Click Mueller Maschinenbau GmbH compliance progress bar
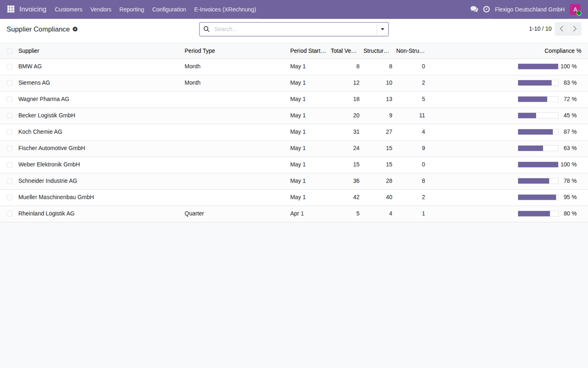588x368 pixels. [538, 197]
